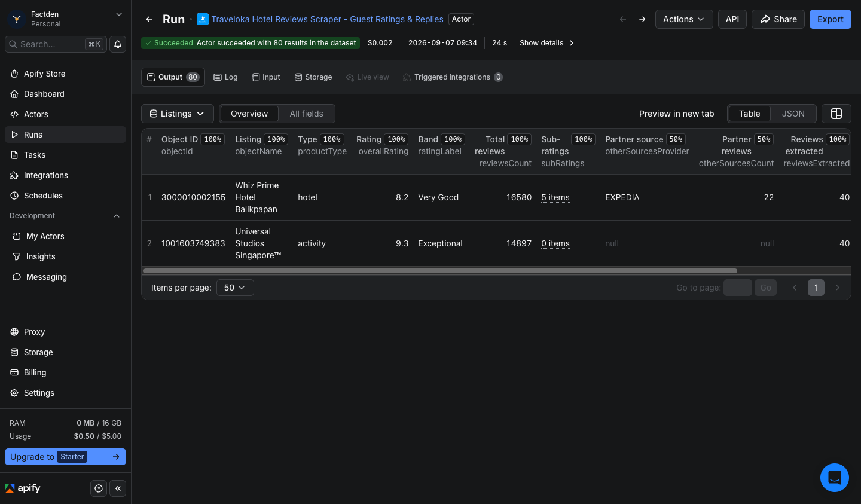
Task: Click the notifications bell icon
Action: pyautogui.click(x=118, y=44)
